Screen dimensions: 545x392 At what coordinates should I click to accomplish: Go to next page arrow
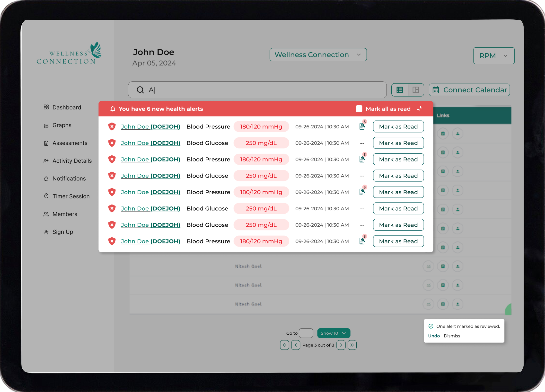(x=341, y=345)
